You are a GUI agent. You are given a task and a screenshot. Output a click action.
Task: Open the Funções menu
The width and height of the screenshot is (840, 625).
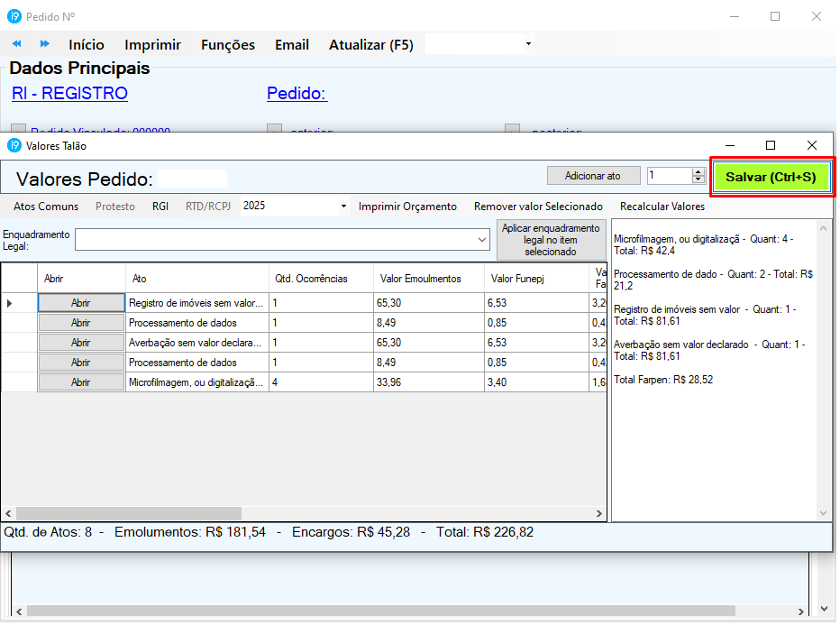227,44
